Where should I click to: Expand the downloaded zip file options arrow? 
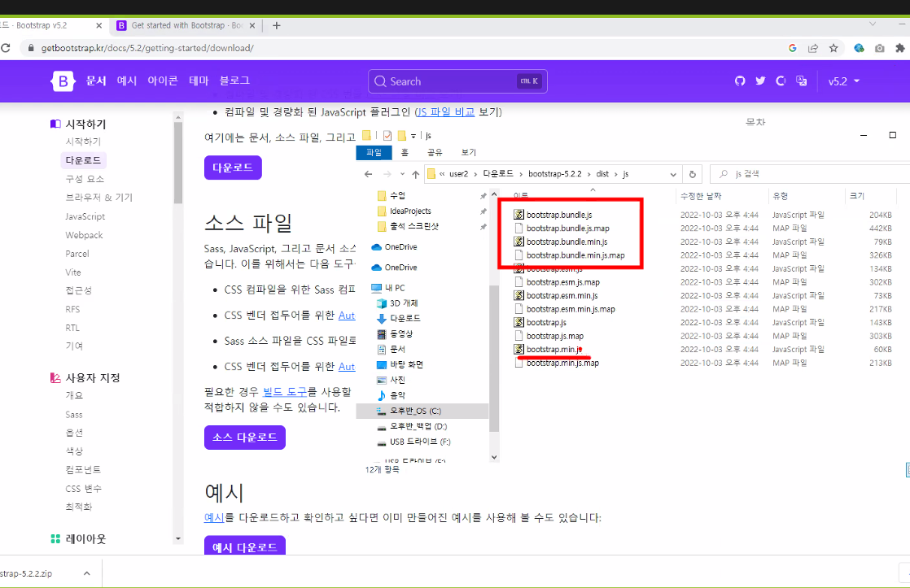[x=86, y=573]
